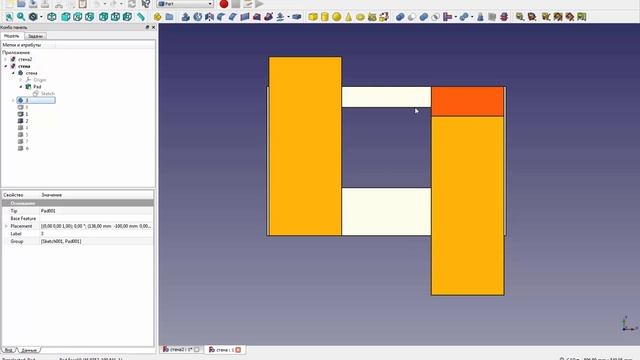
Task: Click the Create group folder icon
Action: coord(169,17)
